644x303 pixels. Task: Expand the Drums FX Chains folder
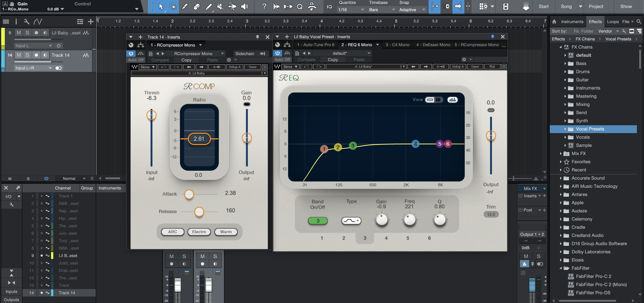pyautogui.click(x=565, y=72)
